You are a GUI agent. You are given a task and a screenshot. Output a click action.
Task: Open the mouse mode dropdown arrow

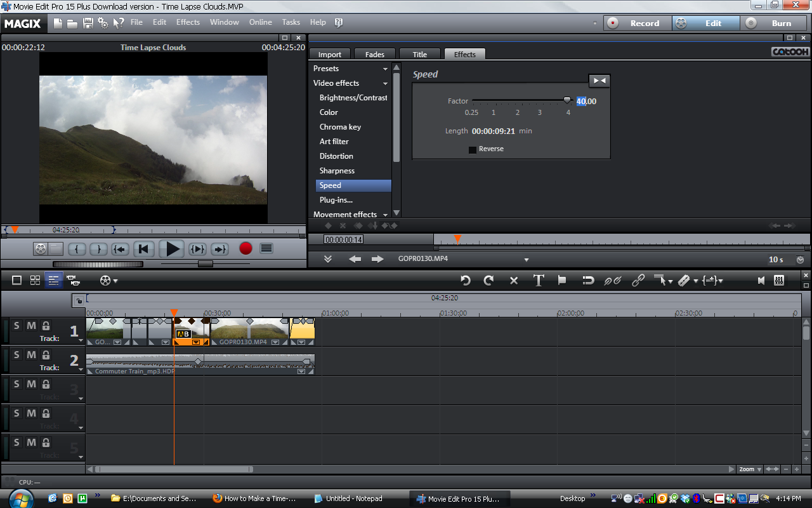[670, 280]
